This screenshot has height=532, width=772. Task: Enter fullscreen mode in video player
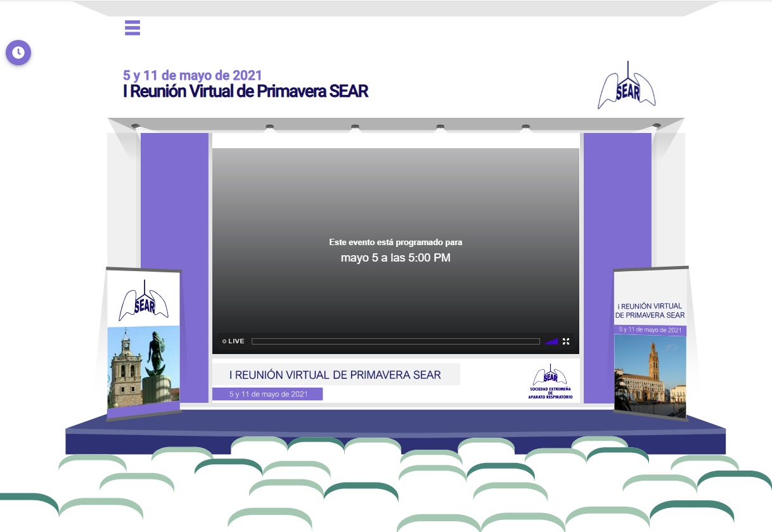pos(566,341)
